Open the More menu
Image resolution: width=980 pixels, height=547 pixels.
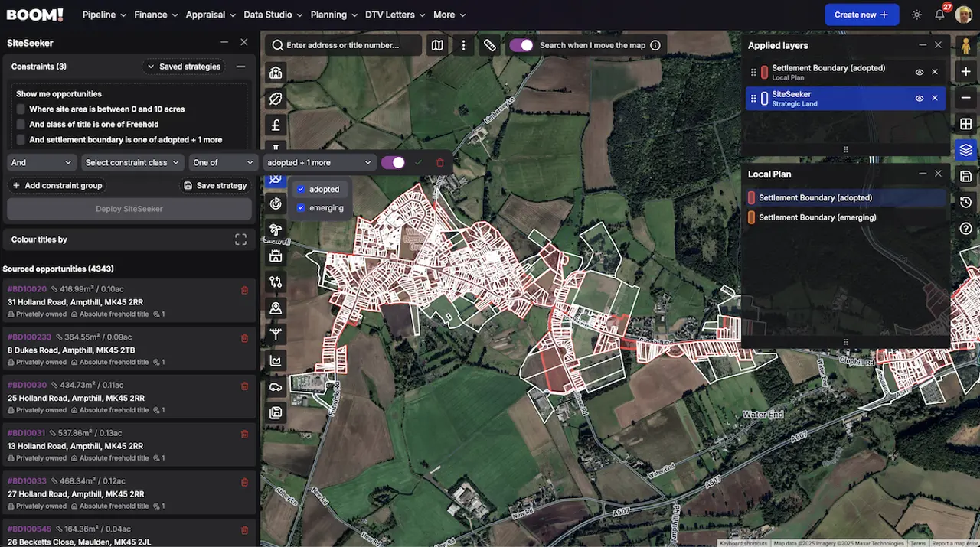click(449, 15)
